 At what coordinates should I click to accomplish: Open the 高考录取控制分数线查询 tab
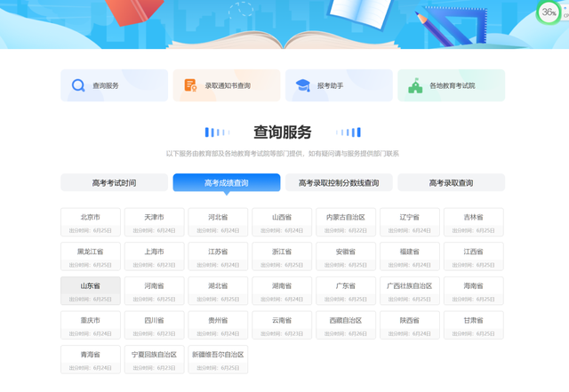339,183
